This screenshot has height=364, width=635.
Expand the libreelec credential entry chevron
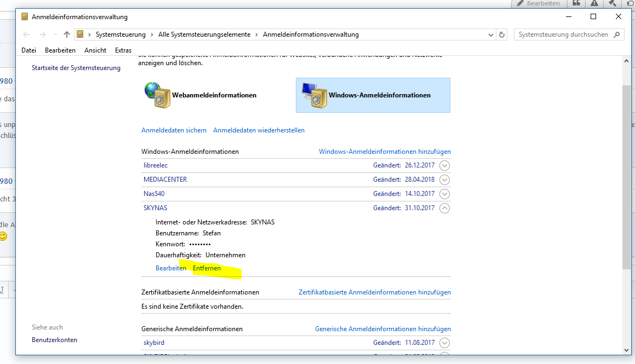[445, 165]
